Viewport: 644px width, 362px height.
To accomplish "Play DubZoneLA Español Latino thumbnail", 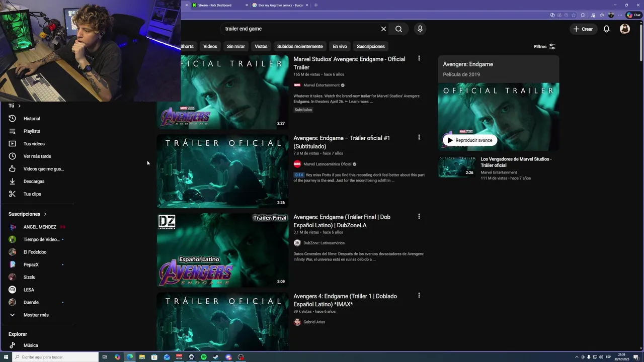I will [222, 250].
